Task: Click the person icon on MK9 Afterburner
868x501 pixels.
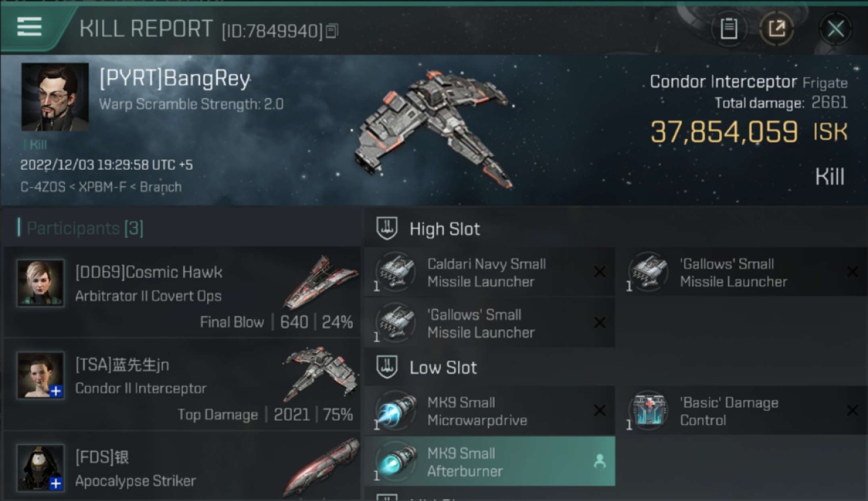Action: (x=600, y=461)
